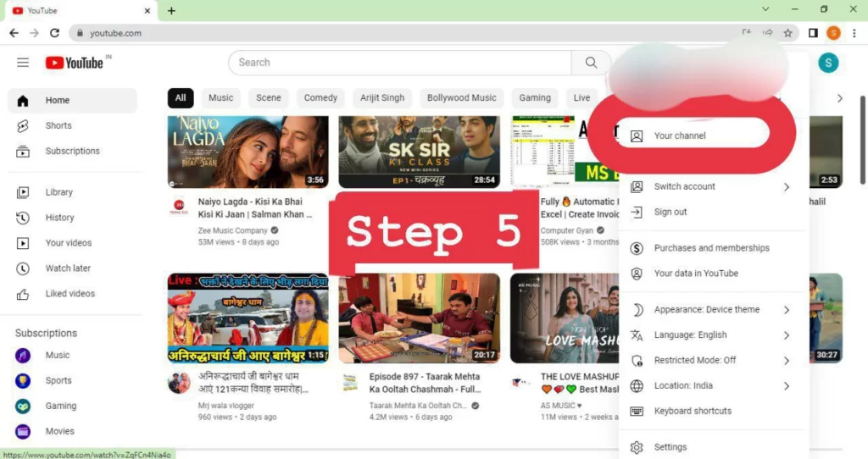868x459 pixels.
Task: Toggle the browser side panel
Action: (x=813, y=33)
